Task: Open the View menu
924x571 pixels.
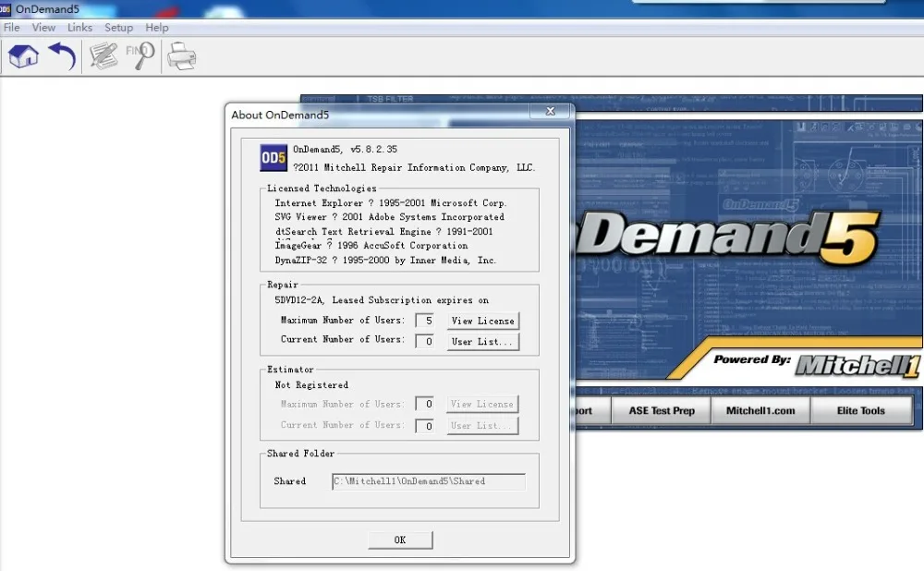Action: point(43,27)
